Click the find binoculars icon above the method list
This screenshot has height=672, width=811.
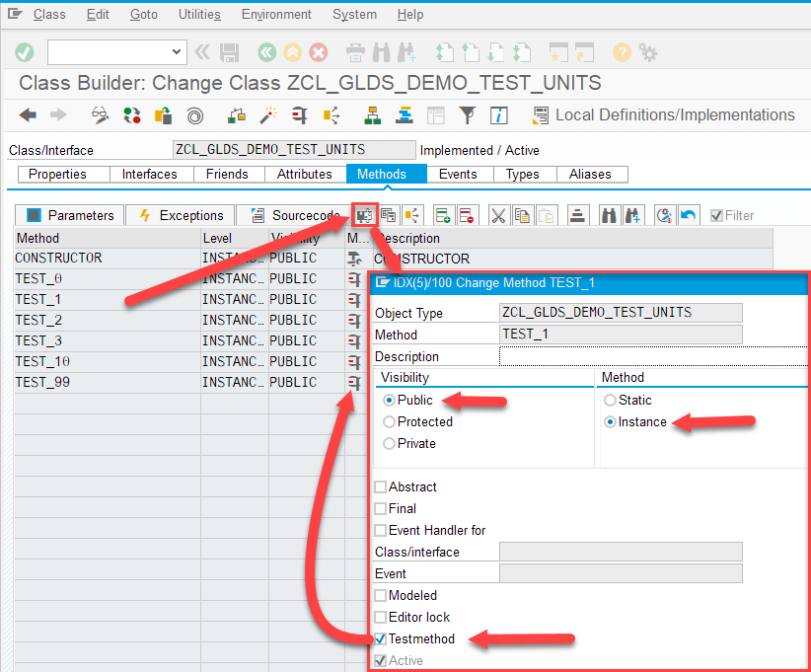(x=610, y=215)
